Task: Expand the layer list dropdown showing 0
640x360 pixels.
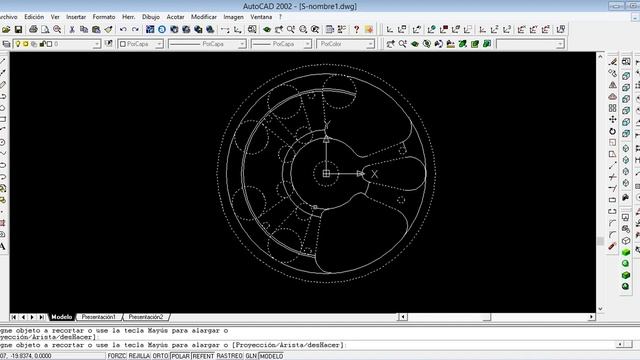Action: (x=96, y=44)
